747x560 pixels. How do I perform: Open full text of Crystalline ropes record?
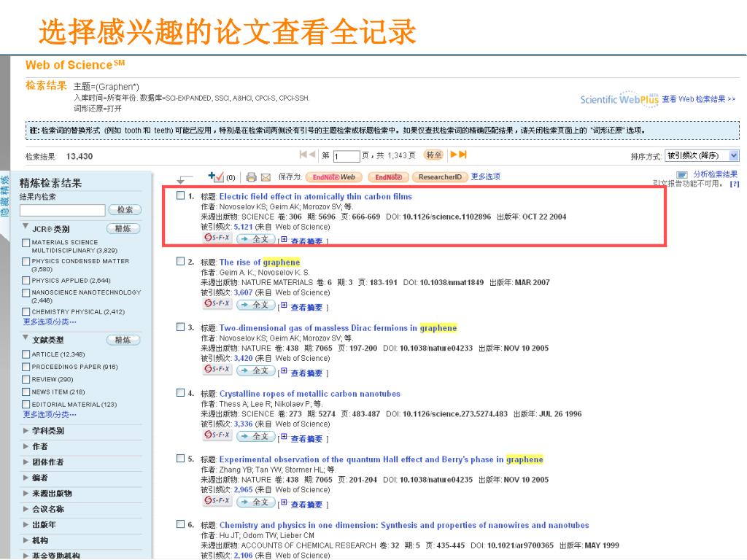tap(256, 436)
